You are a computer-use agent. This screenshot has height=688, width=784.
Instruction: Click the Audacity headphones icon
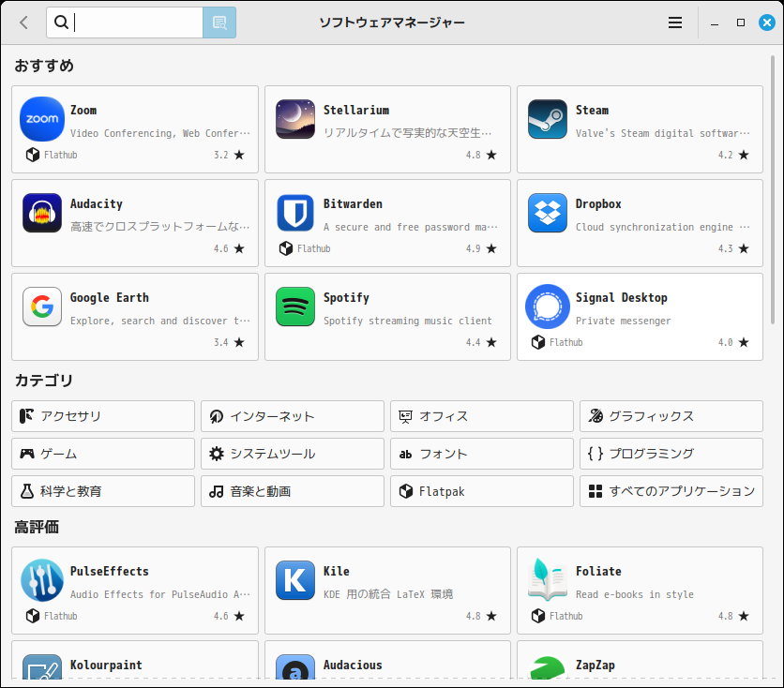coord(42,213)
